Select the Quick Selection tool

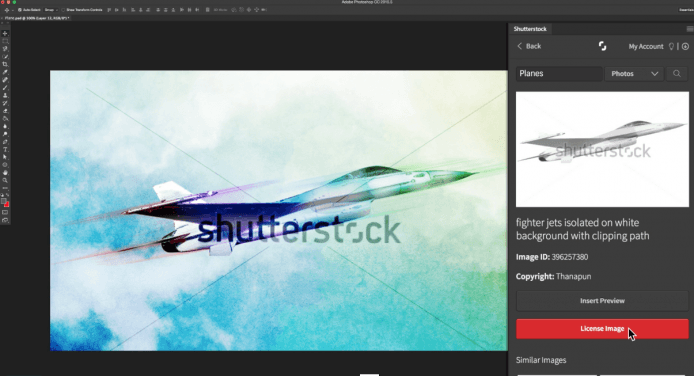tap(5, 57)
